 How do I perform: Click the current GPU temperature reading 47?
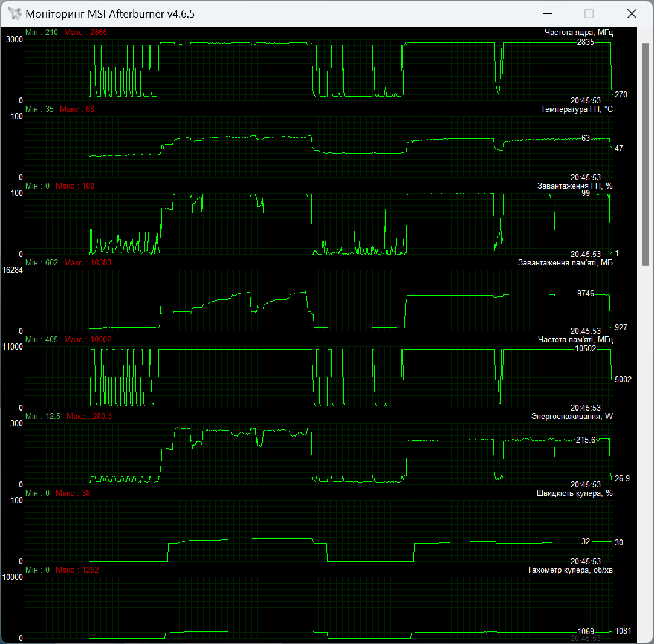coord(618,149)
